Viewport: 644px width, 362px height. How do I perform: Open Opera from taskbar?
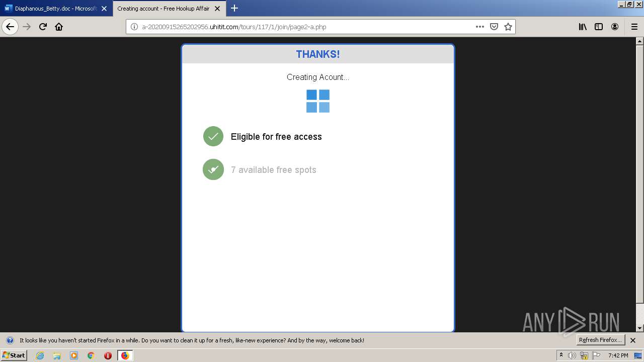click(x=108, y=355)
